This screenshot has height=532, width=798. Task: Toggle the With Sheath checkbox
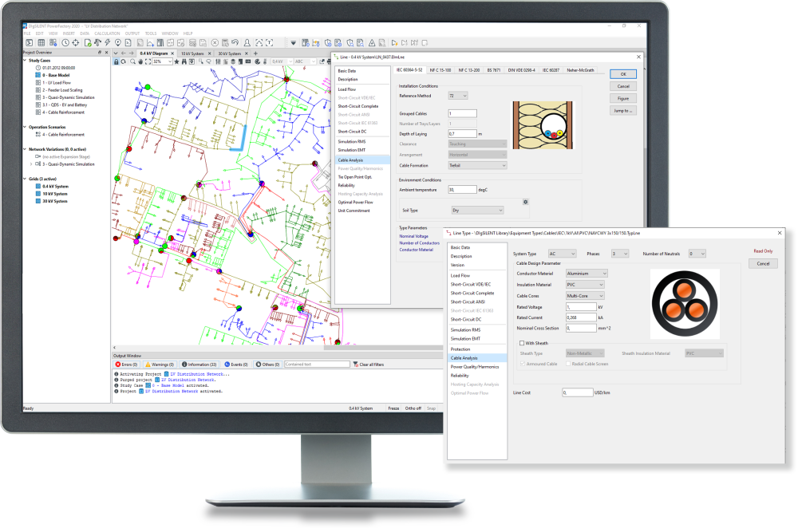[522, 343]
